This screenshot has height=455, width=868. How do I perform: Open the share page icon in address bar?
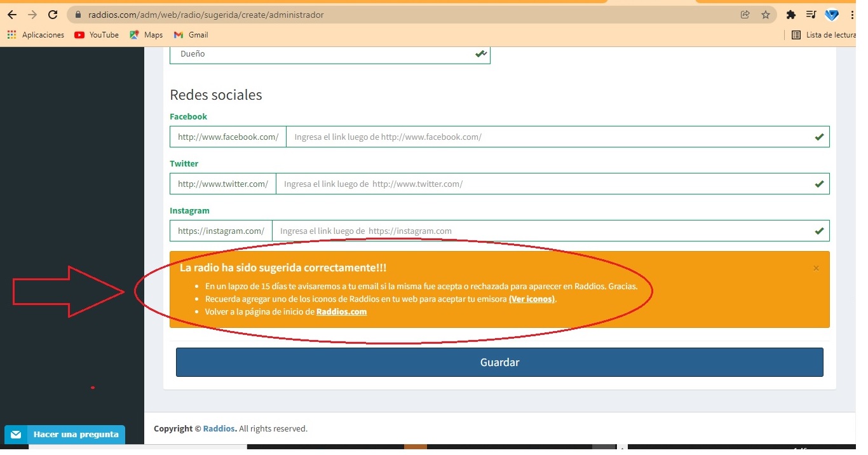tap(745, 15)
